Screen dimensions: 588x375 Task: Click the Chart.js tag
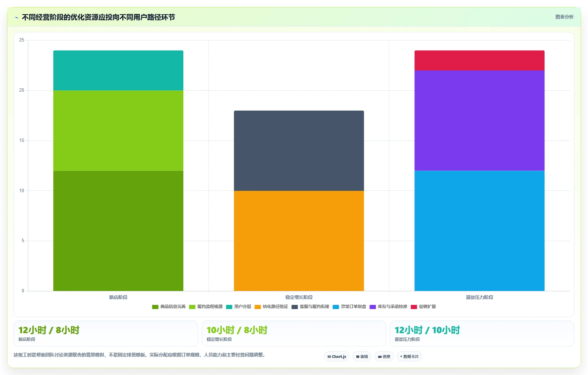point(337,357)
